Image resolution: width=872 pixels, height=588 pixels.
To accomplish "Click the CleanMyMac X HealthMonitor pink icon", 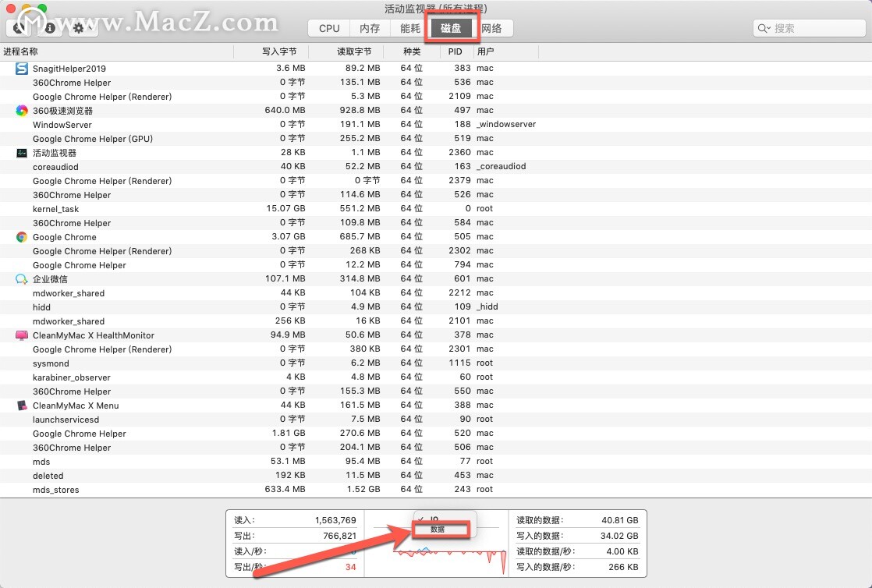I will click(22, 335).
